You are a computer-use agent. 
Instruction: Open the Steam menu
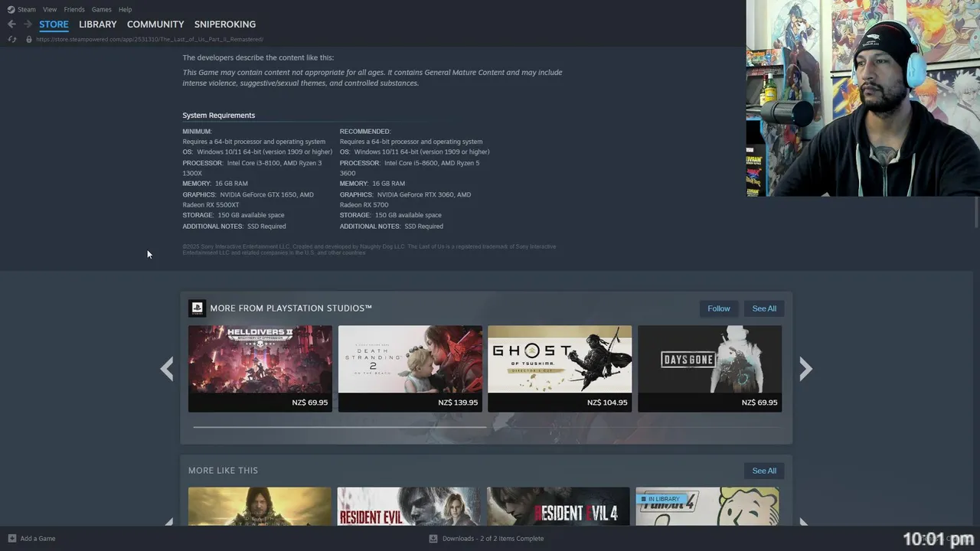coord(27,9)
